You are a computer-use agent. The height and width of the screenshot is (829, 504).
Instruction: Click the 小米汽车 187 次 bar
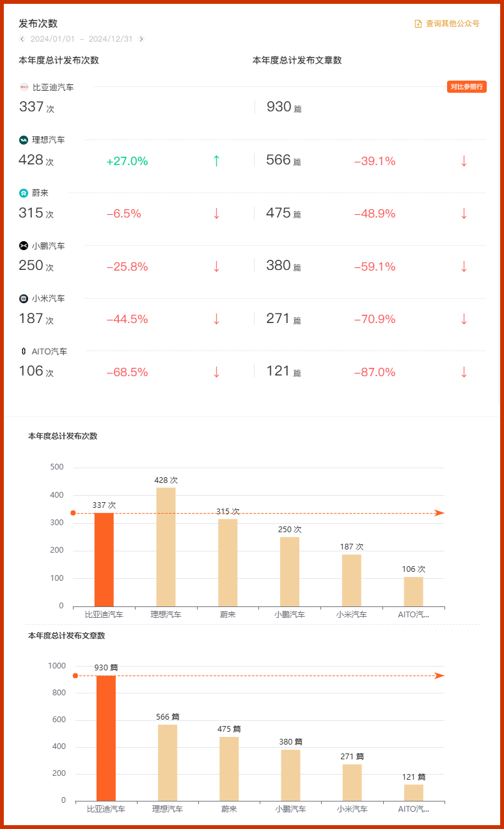pyautogui.click(x=352, y=580)
